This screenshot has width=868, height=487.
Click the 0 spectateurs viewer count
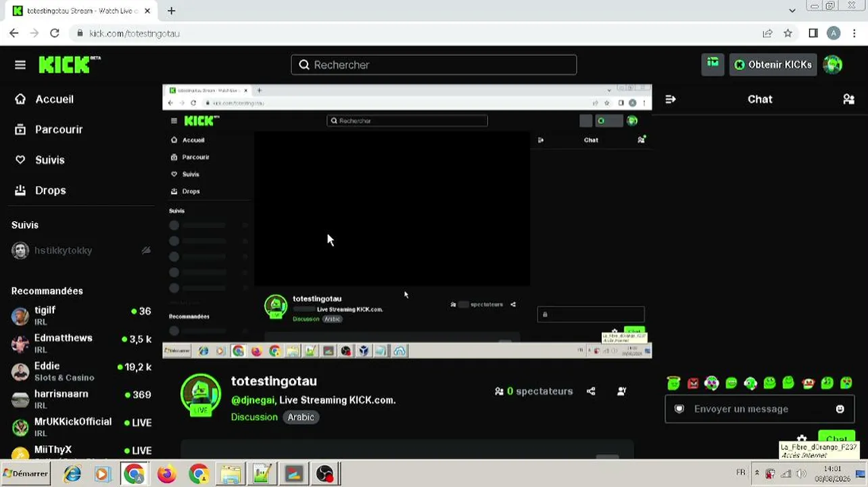pos(534,391)
